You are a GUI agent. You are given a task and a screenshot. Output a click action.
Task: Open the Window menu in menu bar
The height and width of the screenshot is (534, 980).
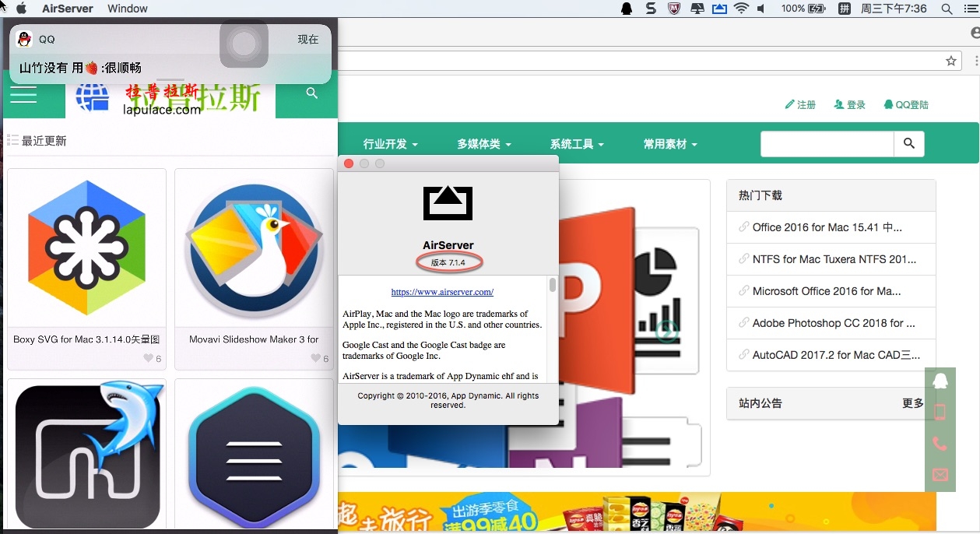(x=128, y=9)
